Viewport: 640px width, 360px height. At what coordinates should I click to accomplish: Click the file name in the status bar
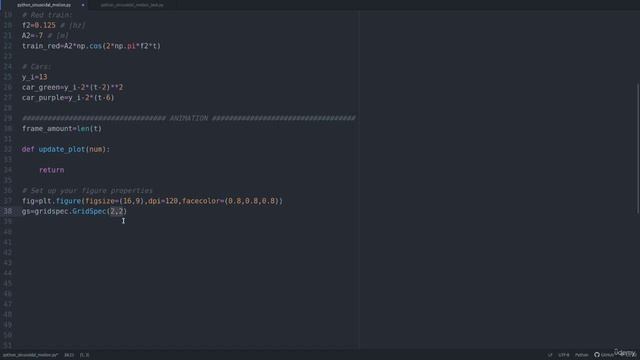tap(30, 355)
